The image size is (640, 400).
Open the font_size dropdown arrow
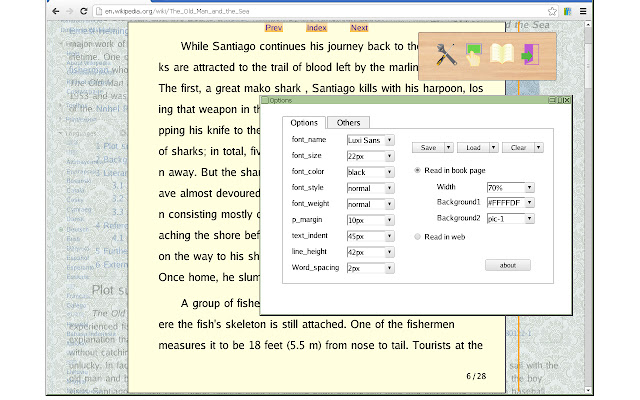389,156
